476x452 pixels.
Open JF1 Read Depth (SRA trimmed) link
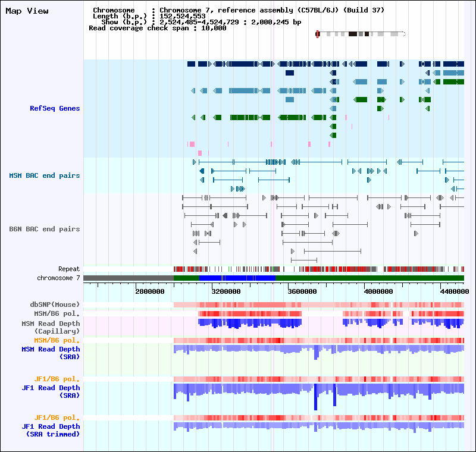click(51, 430)
